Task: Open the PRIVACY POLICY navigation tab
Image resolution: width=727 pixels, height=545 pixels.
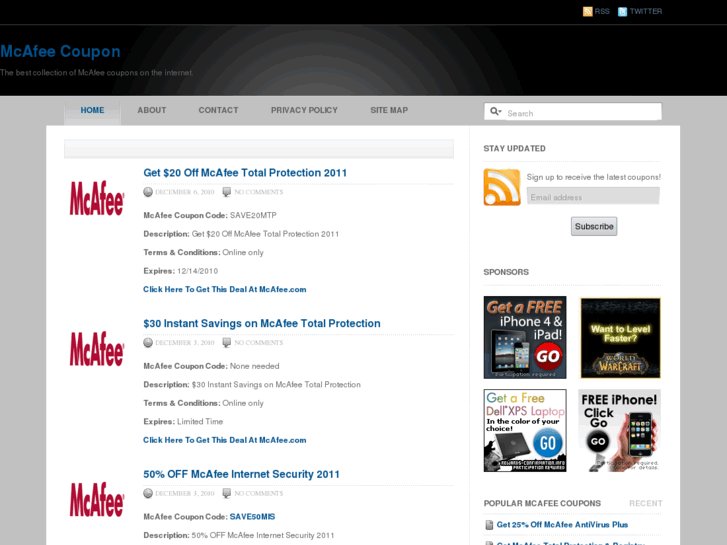Action: tap(304, 110)
